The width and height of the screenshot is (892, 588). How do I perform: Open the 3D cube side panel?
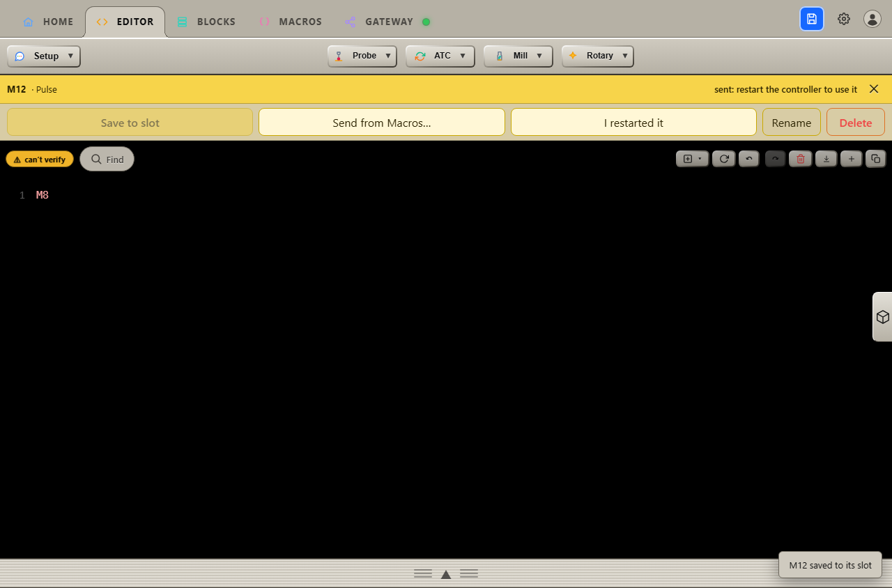coord(882,317)
